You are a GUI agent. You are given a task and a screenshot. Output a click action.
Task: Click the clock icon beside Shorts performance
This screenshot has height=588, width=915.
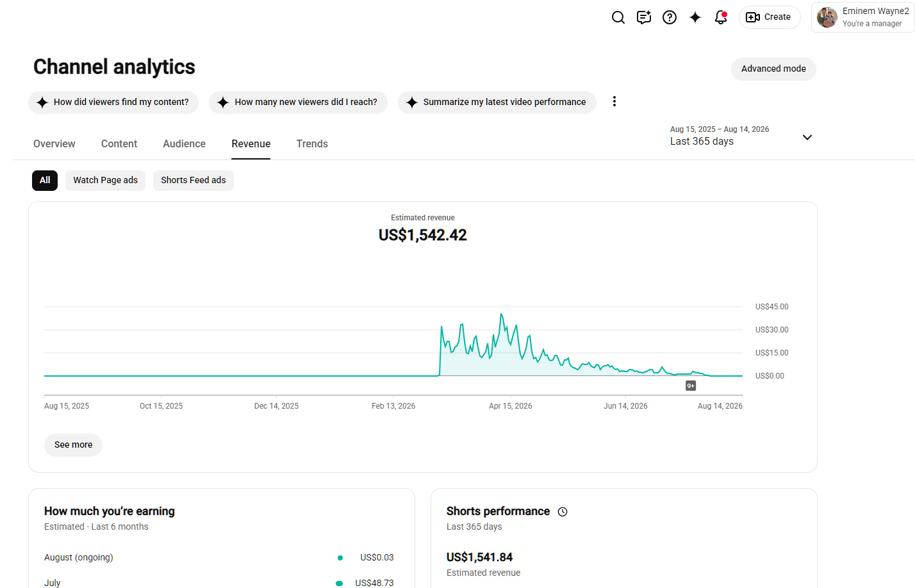coord(563,512)
